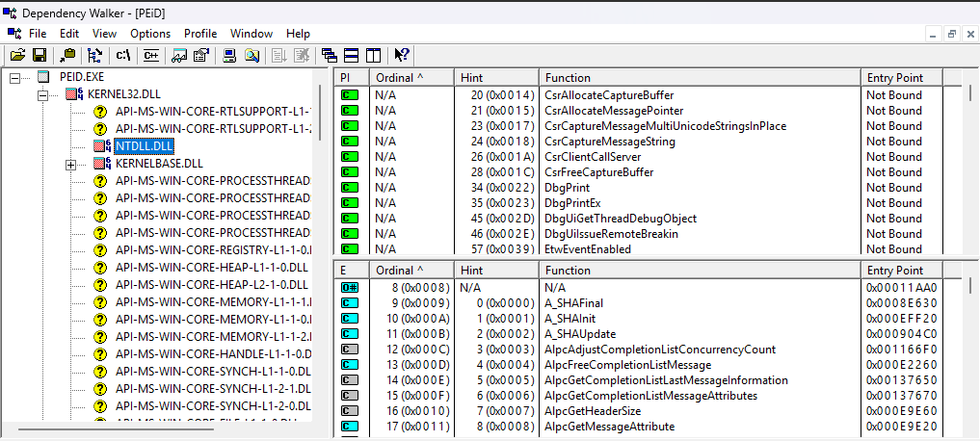Open the Profile menu

click(200, 34)
